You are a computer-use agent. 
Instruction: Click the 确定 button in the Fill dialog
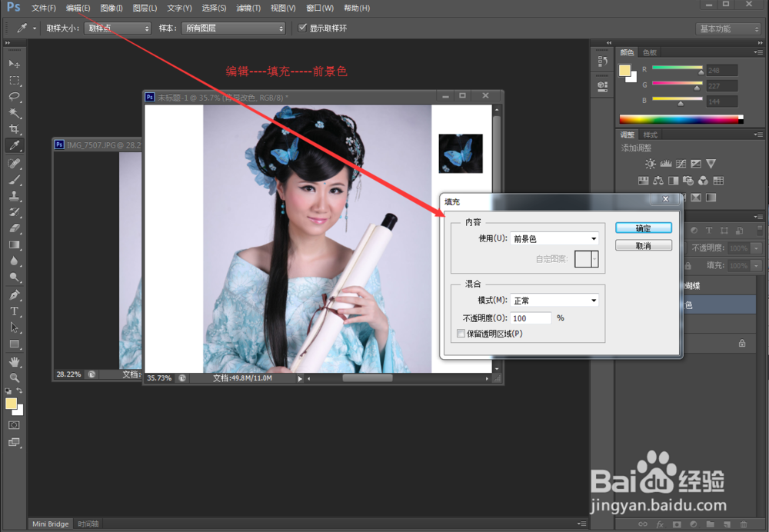click(x=643, y=228)
